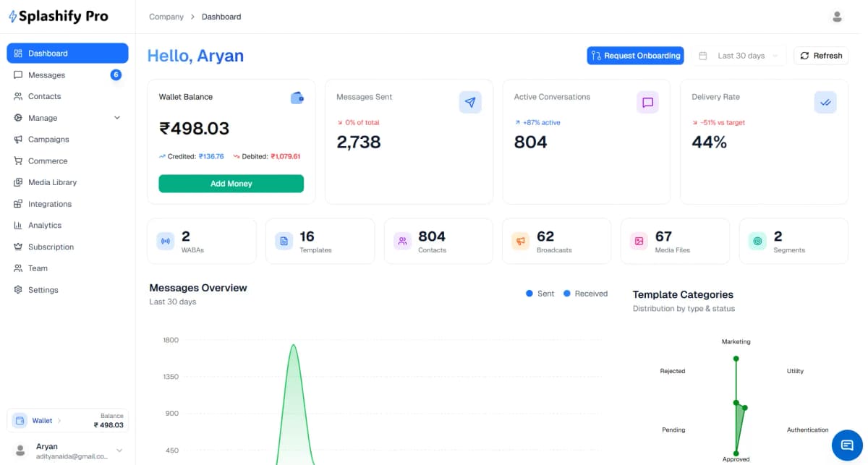Hide the Messages unread badge by opening Messages
Viewport: 868px width, 465px height.
click(46, 74)
